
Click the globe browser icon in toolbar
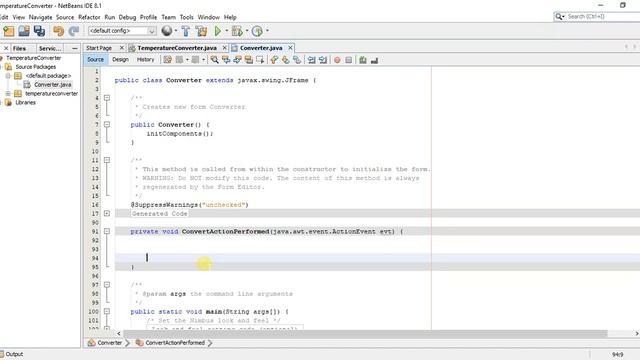click(x=167, y=31)
